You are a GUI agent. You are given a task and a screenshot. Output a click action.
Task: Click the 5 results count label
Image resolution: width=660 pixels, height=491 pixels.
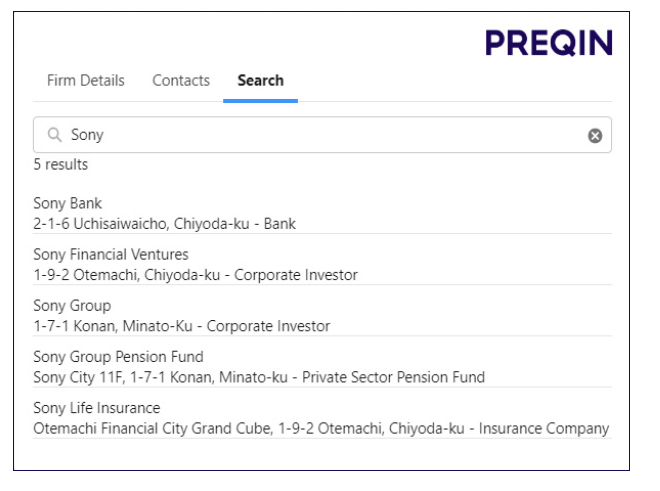pos(61,165)
